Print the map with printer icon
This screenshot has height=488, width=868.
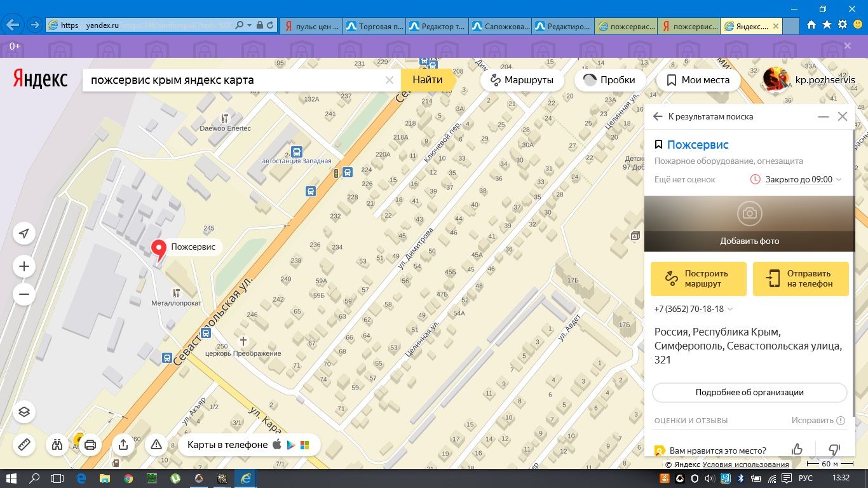[x=90, y=445]
